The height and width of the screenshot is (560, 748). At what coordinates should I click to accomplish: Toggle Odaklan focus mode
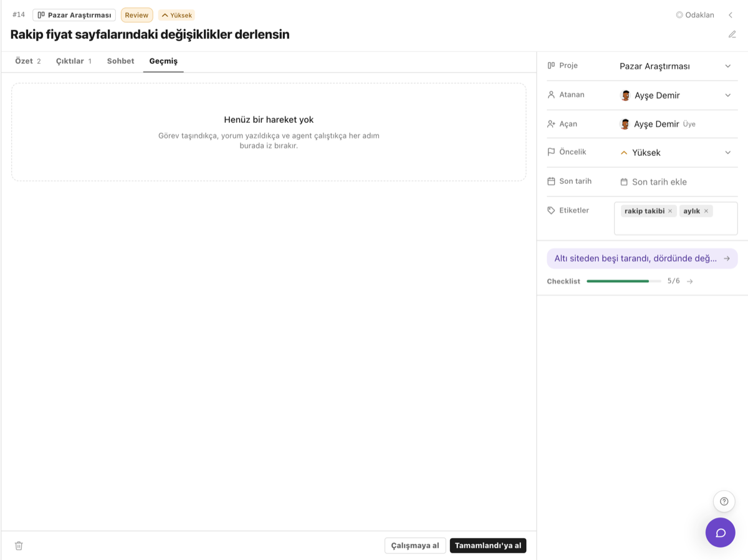(695, 15)
